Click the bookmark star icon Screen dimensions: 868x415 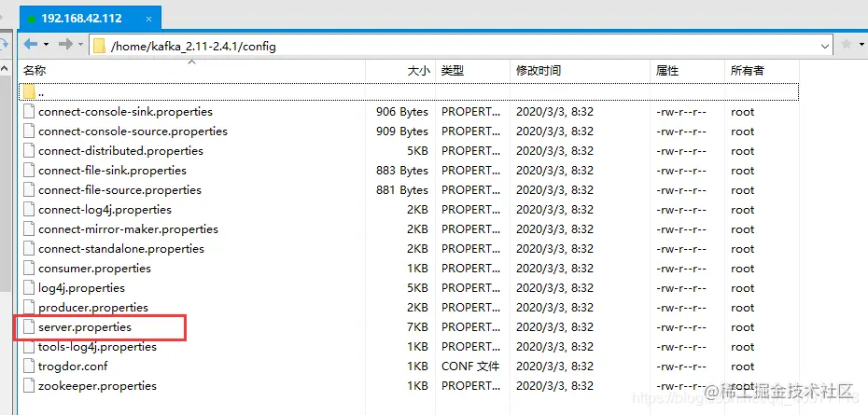[847, 45]
